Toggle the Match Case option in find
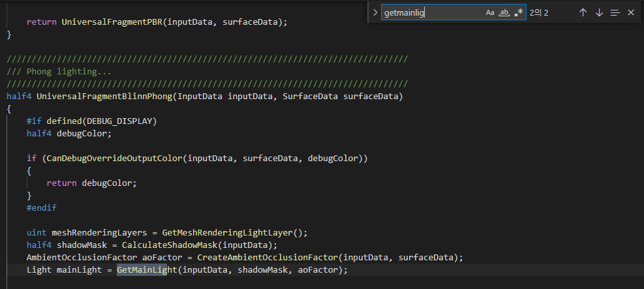 (x=490, y=12)
